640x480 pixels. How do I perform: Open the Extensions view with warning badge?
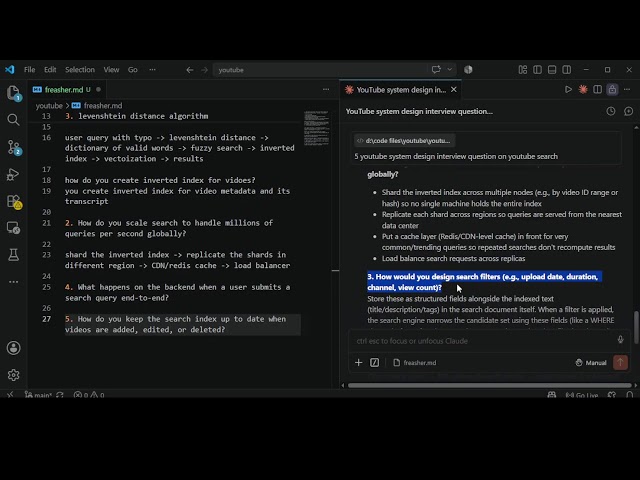13,202
